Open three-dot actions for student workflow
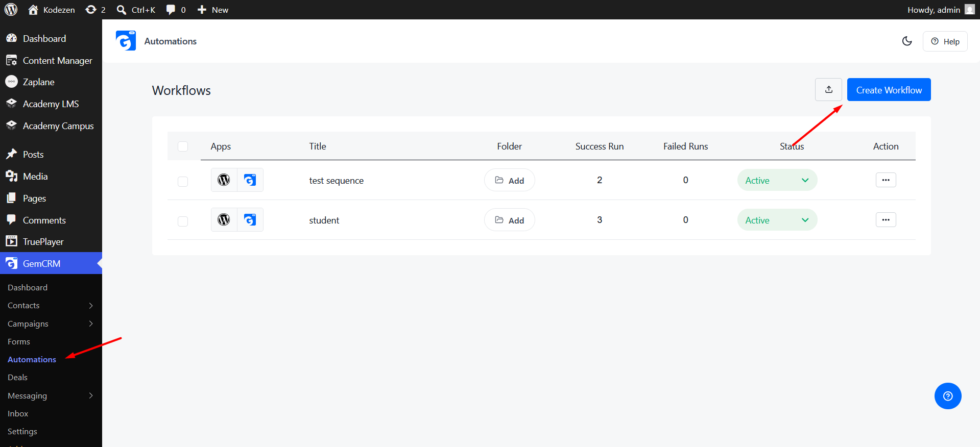This screenshot has width=980, height=447. point(886,220)
